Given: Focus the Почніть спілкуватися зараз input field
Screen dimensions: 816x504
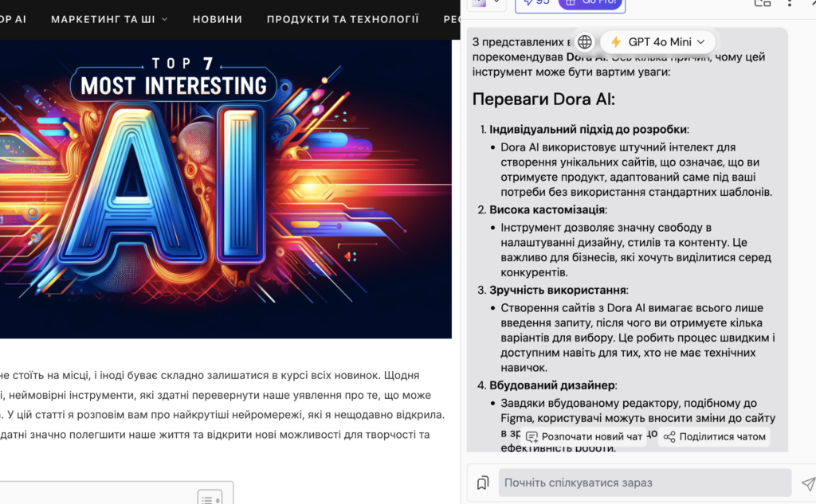Looking at the screenshot, I should tap(645, 483).
